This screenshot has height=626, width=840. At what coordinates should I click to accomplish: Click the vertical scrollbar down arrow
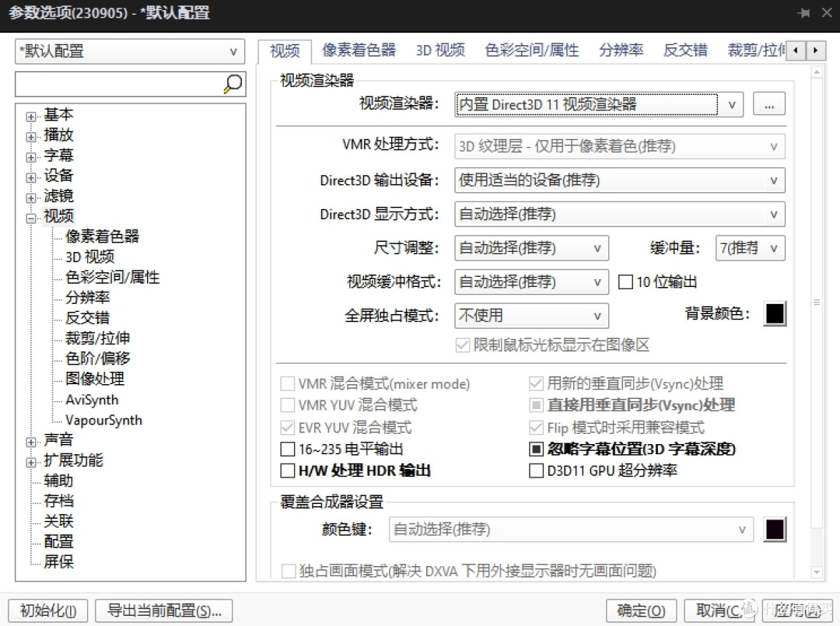(x=817, y=572)
